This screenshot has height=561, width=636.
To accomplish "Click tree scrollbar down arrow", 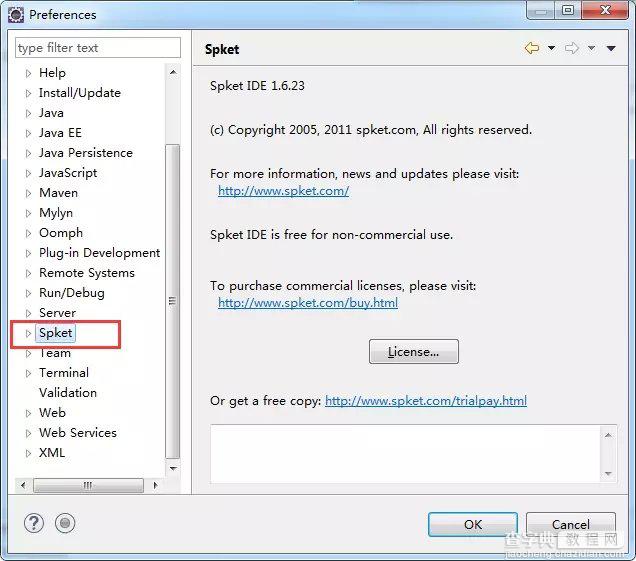I will click(x=173, y=469).
